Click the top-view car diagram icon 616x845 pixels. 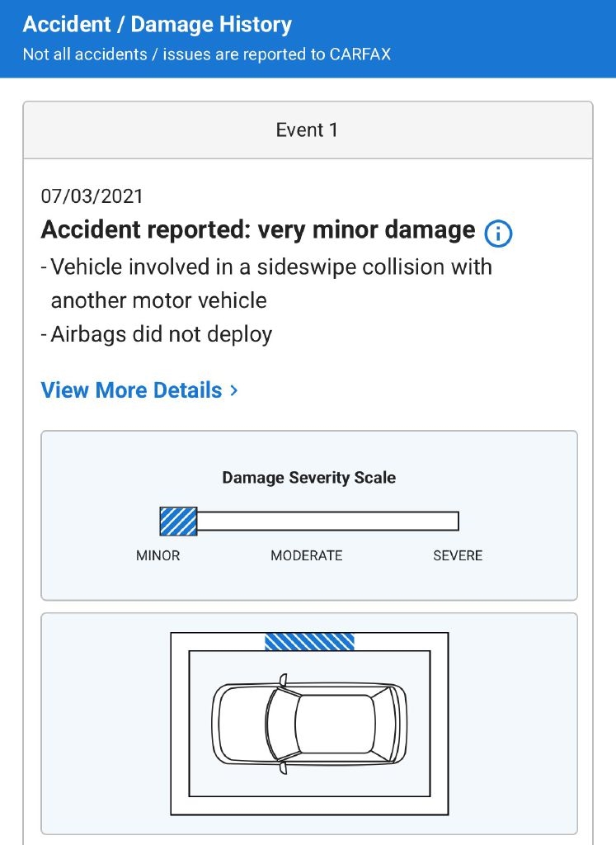click(309, 723)
